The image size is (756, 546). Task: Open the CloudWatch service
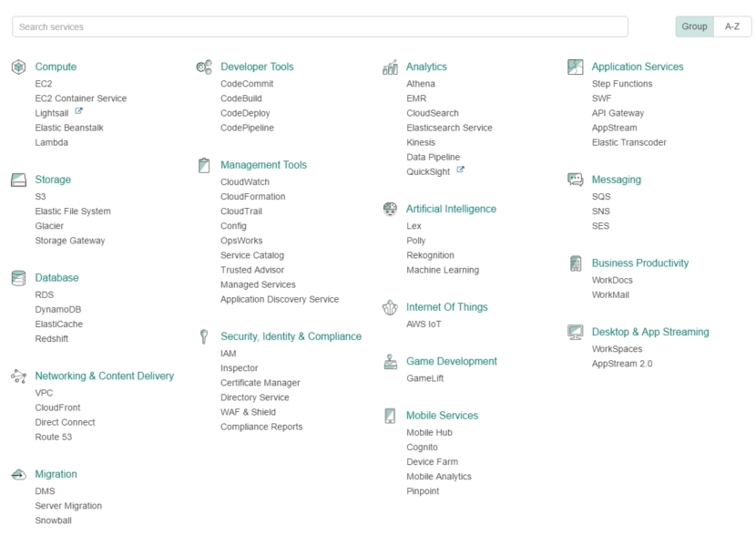[x=245, y=182]
